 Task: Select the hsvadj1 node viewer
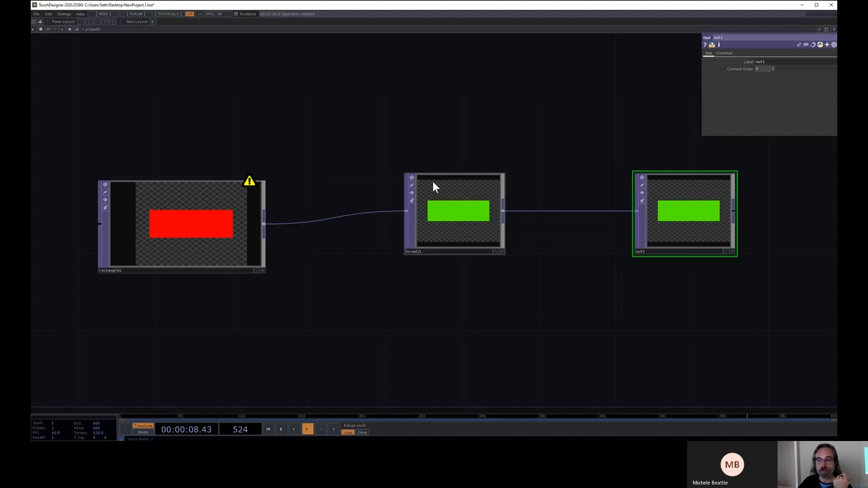point(458,211)
